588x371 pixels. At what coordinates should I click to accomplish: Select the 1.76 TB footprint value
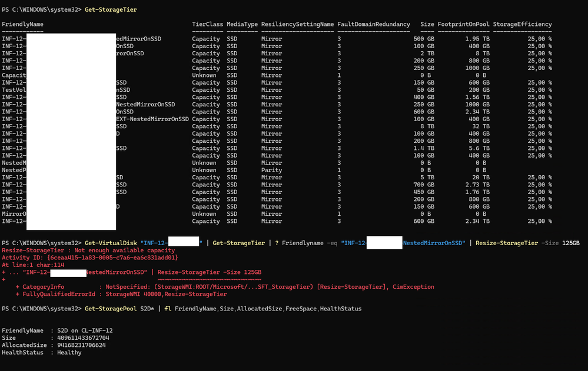pos(477,192)
